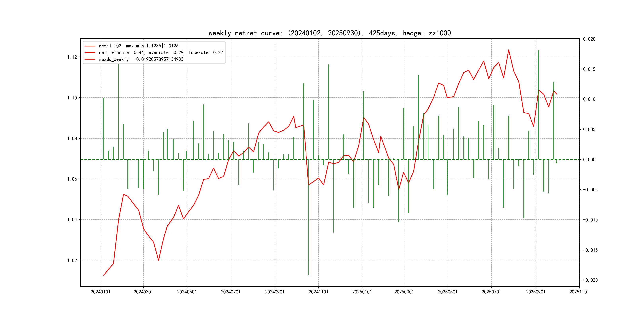The height and width of the screenshot is (322, 644).
Task: Click the 1.12 left axis tick label
Action: pyautogui.click(x=72, y=57)
